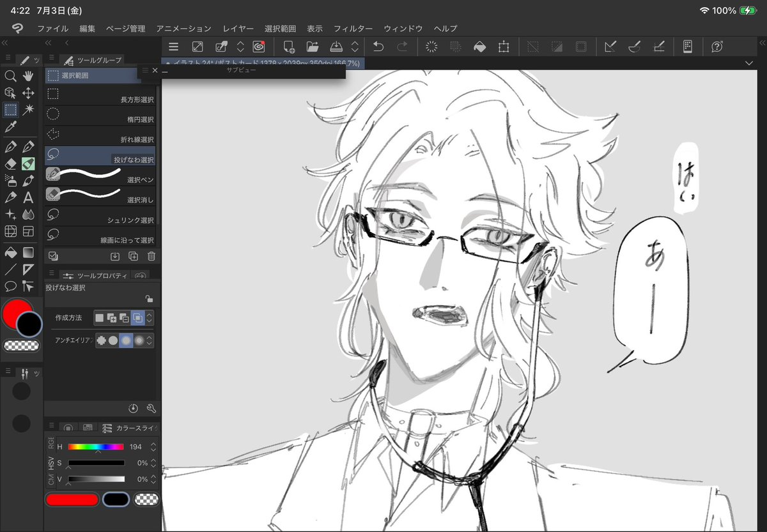This screenshot has height=532, width=767.
Task: Expand the アンチエイリアス stepper options
Action: click(x=150, y=340)
